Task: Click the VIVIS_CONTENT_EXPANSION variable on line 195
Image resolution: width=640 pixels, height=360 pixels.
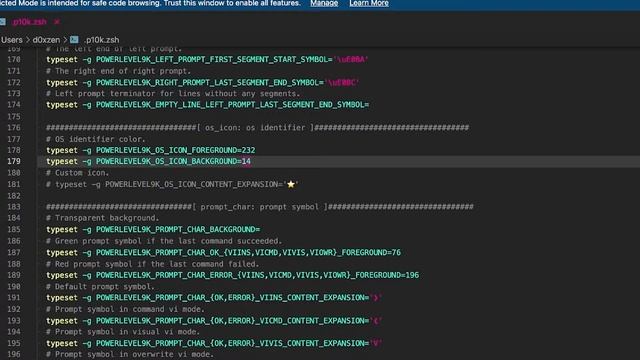Action: coord(230,343)
